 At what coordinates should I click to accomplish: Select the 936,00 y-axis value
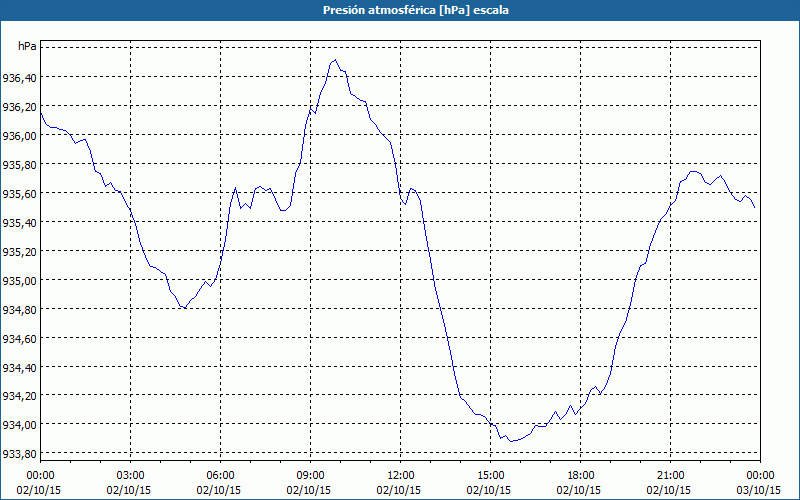(19, 136)
